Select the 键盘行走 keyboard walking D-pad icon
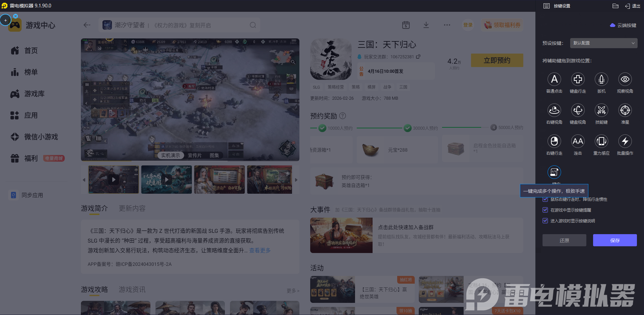 click(x=578, y=79)
